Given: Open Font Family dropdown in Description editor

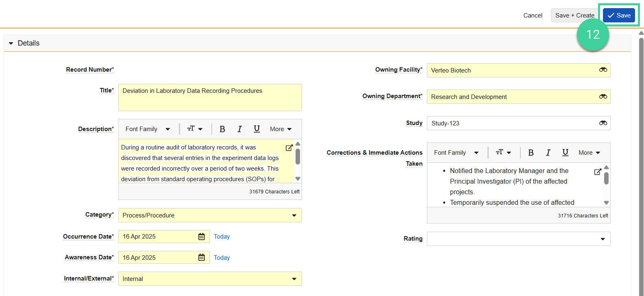Looking at the screenshot, I should [x=148, y=129].
